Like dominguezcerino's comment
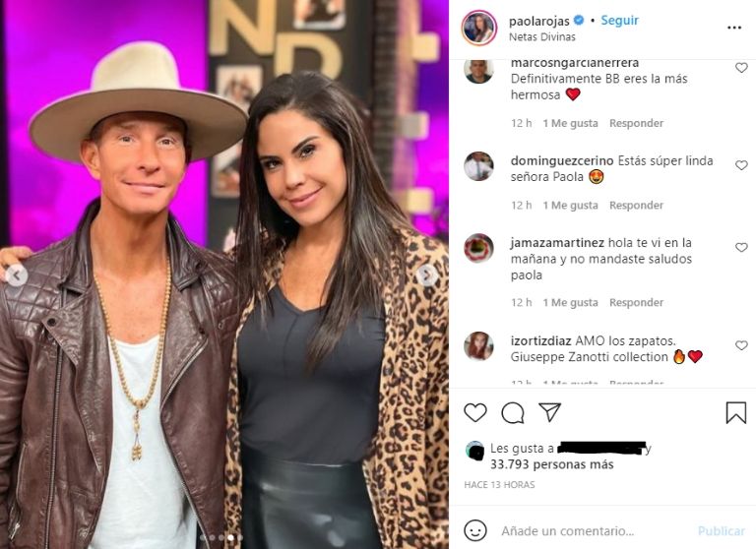This screenshot has height=549, width=756. point(741,165)
